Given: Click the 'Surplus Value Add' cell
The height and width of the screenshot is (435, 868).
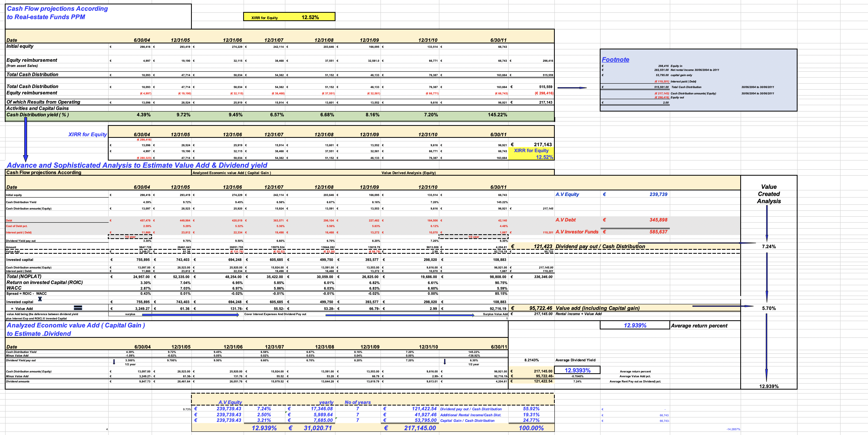Looking at the screenshot, I should (x=495, y=314).
